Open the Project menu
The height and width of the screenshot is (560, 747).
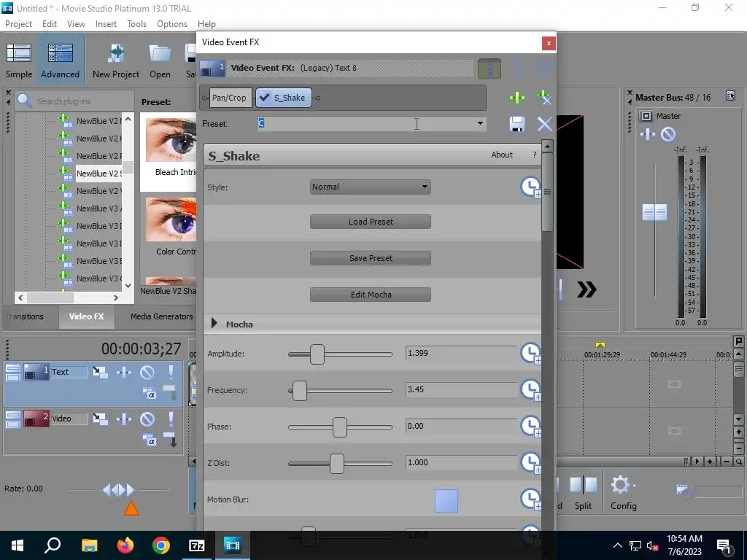pos(18,24)
